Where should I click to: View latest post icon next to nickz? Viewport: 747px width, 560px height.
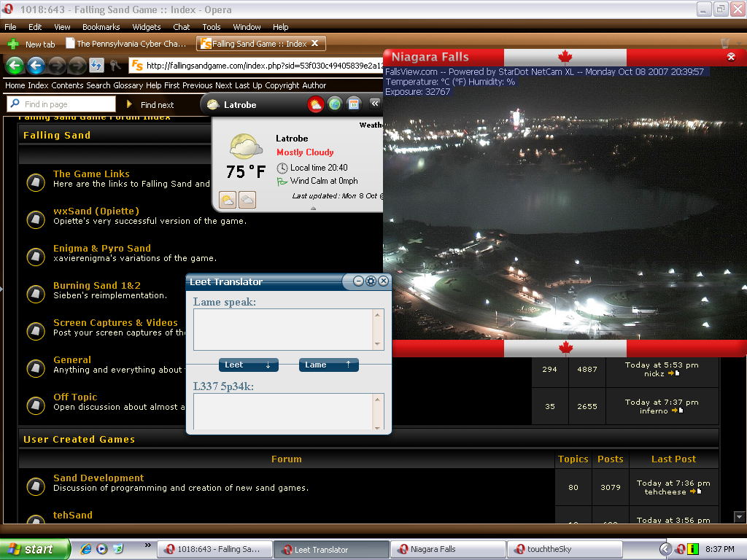[674, 374]
